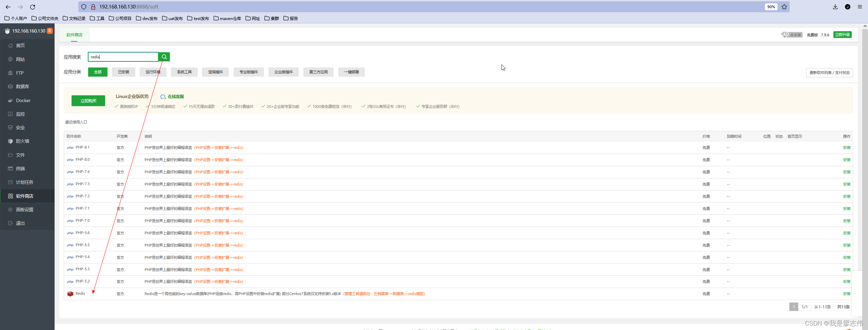Click the PHP-7.2 software name
The width and height of the screenshot is (868, 330).
(83, 196)
